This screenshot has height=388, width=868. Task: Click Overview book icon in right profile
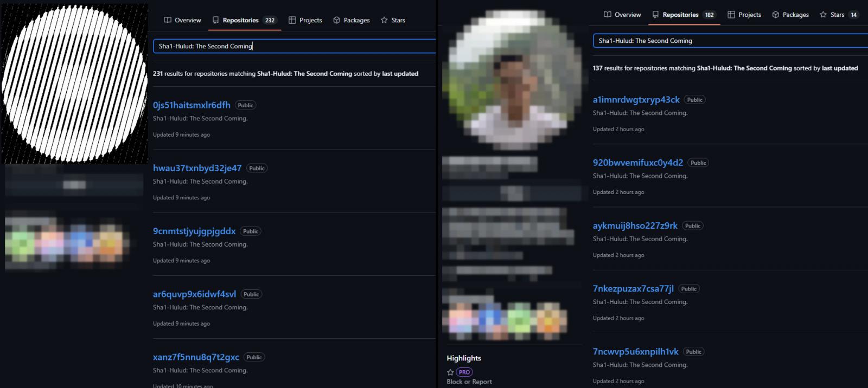click(x=608, y=15)
